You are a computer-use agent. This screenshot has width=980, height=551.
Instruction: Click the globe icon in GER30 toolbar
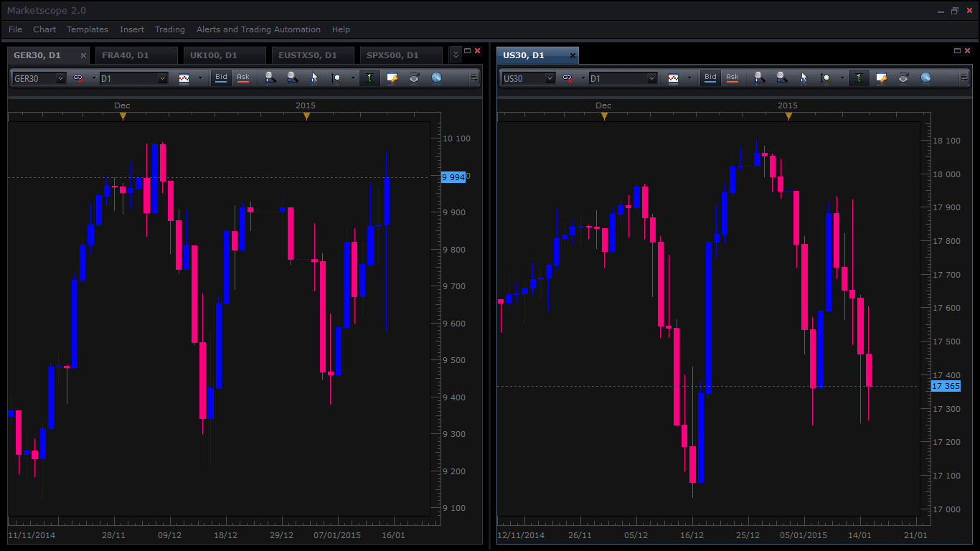[436, 78]
